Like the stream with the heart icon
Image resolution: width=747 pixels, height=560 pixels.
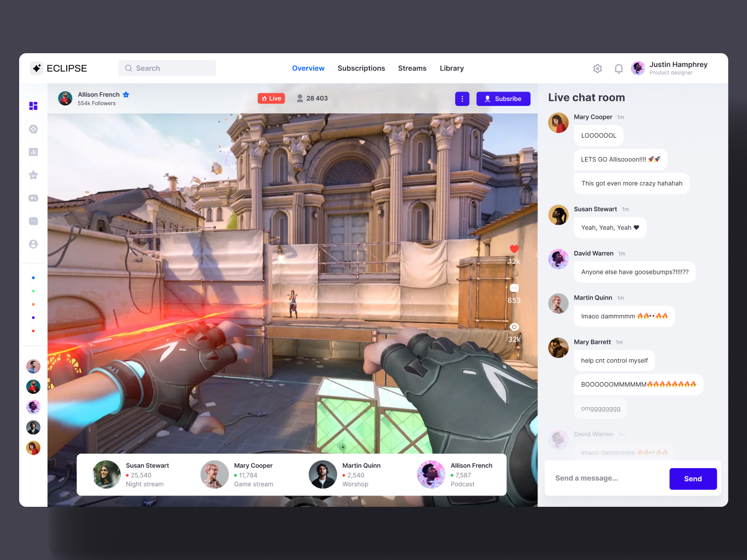pyautogui.click(x=514, y=249)
